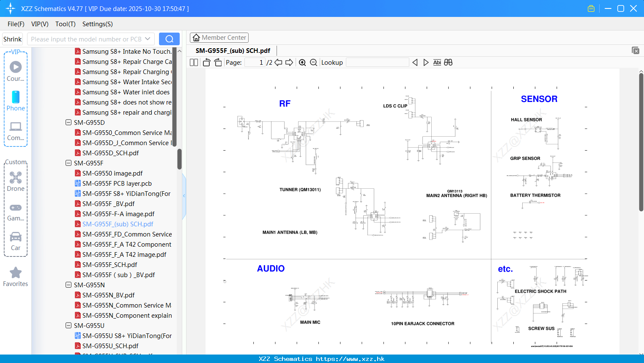Click the page number field

pyautogui.click(x=255, y=63)
